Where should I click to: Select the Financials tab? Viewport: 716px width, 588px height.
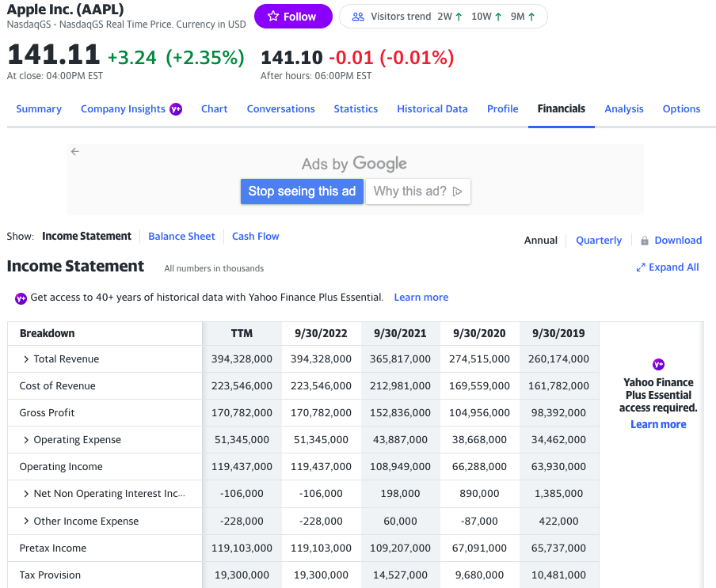(x=562, y=109)
